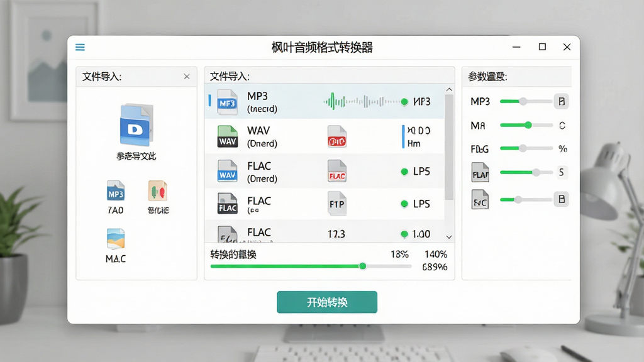Click the MA parameter slider
644x362 pixels.
click(526, 125)
